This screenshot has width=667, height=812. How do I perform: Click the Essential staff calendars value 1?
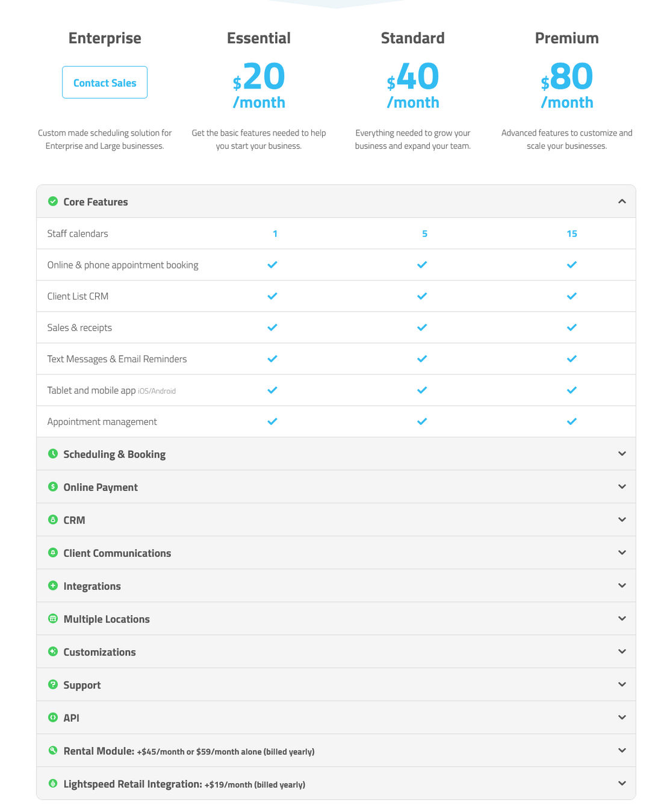[x=275, y=234]
